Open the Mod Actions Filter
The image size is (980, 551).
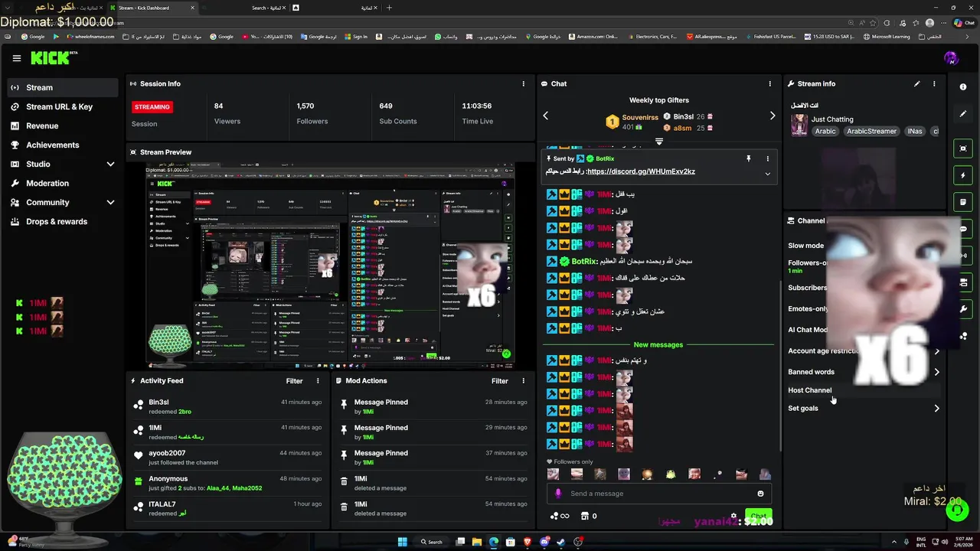click(500, 380)
